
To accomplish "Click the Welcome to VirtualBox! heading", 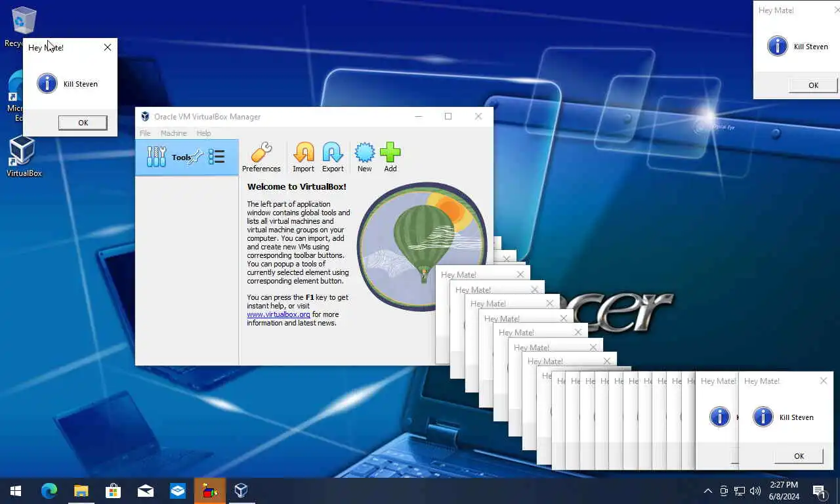I will tap(297, 186).
